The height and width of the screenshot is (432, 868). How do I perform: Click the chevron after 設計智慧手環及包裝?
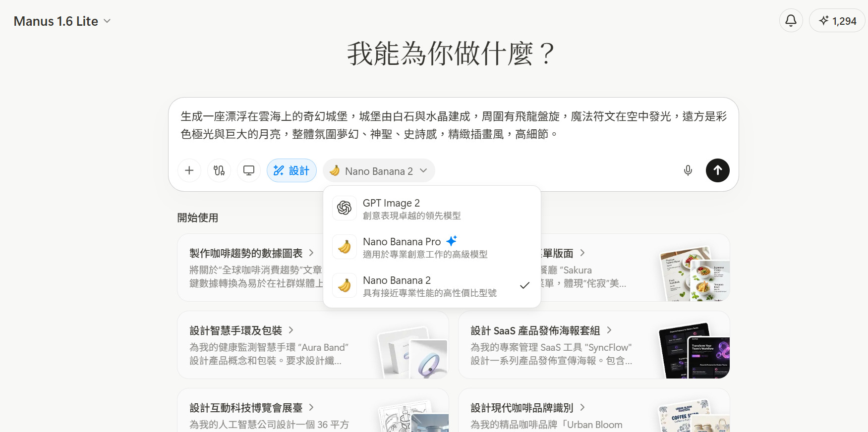pos(291,330)
